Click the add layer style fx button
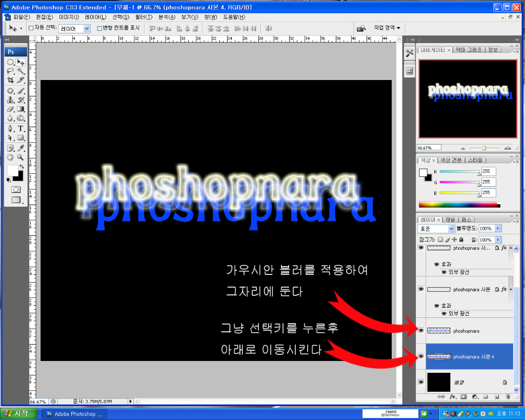This screenshot has width=525, height=420. pos(453,396)
